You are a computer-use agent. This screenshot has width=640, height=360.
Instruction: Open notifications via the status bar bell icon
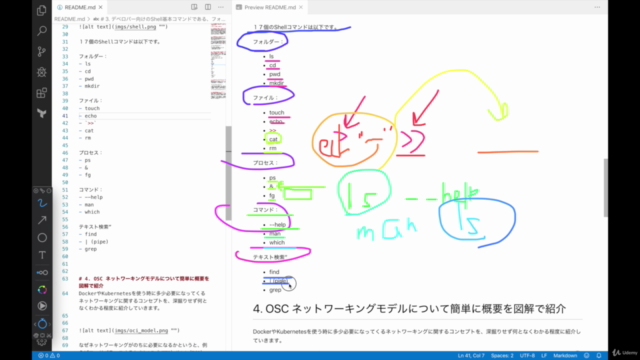click(599, 356)
